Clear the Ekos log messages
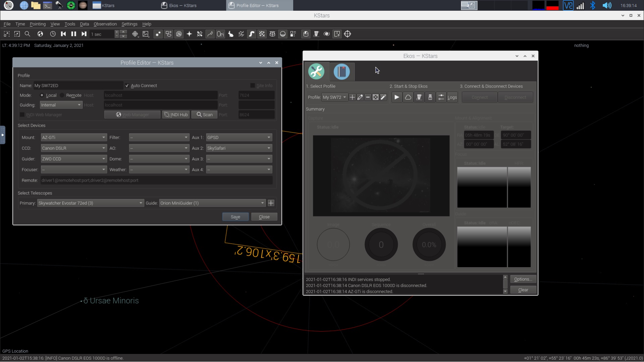Image resolution: width=644 pixels, height=362 pixels. pyautogui.click(x=523, y=290)
